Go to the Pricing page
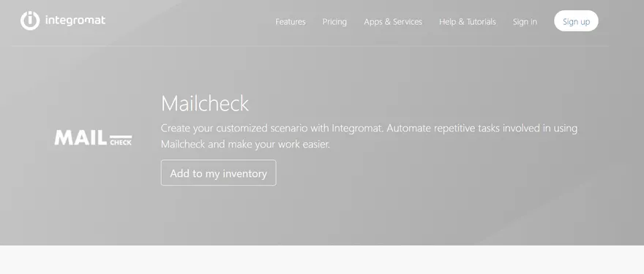The image size is (644, 274). 334,22
